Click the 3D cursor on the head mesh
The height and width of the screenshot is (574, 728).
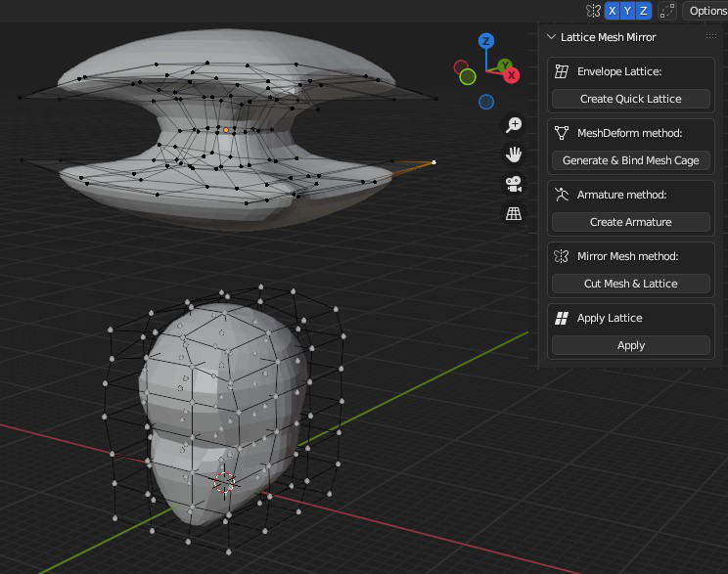[224, 483]
